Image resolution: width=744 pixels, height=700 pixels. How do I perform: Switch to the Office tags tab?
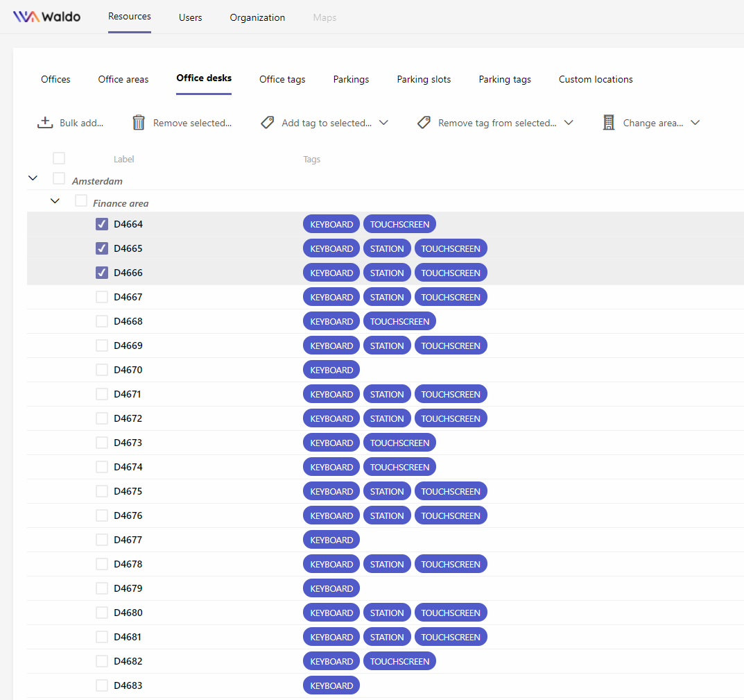[282, 79]
